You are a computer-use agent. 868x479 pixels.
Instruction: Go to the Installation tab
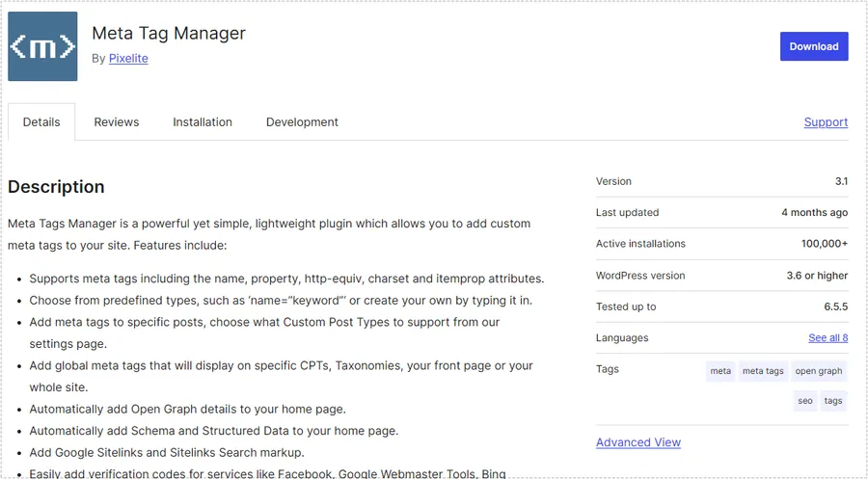coord(203,121)
